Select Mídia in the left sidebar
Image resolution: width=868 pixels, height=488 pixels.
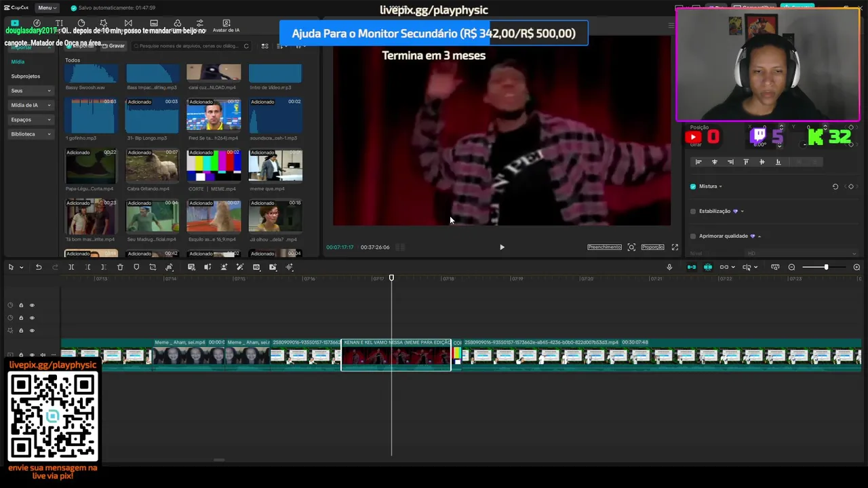click(x=18, y=62)
